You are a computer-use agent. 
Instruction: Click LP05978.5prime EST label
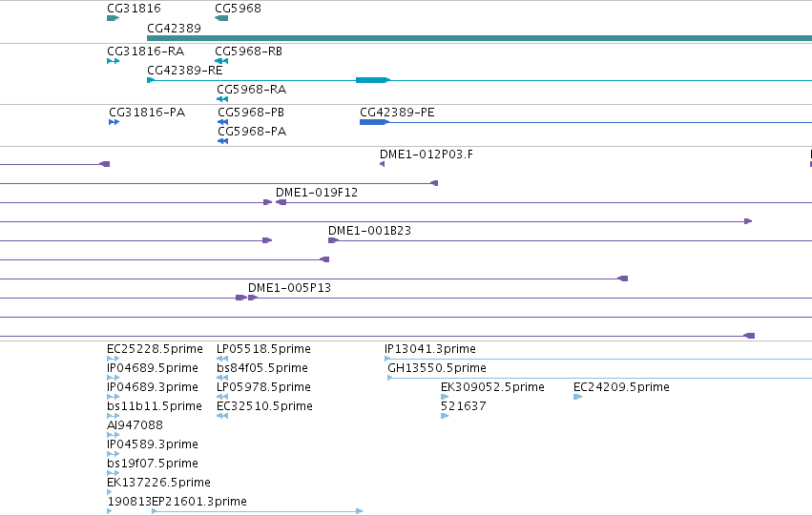(263, 386)
